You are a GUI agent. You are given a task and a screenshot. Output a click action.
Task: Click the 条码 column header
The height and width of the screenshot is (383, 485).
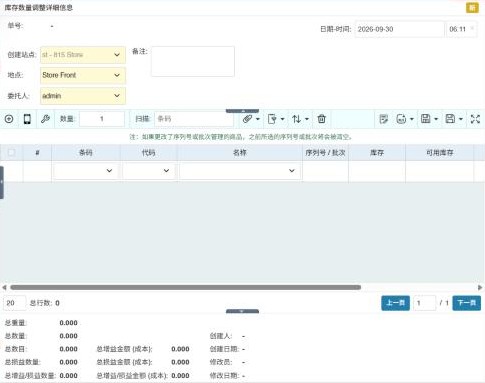86,153
